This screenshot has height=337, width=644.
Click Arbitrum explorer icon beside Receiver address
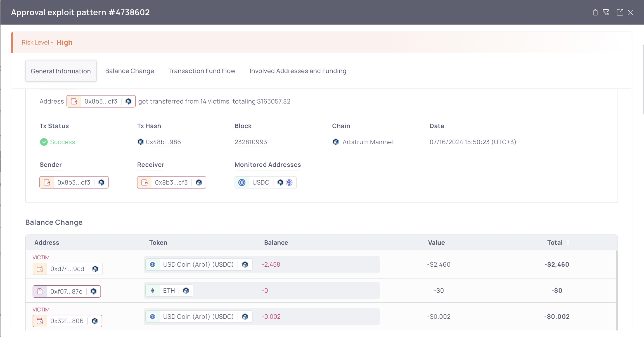pos(199,183)
